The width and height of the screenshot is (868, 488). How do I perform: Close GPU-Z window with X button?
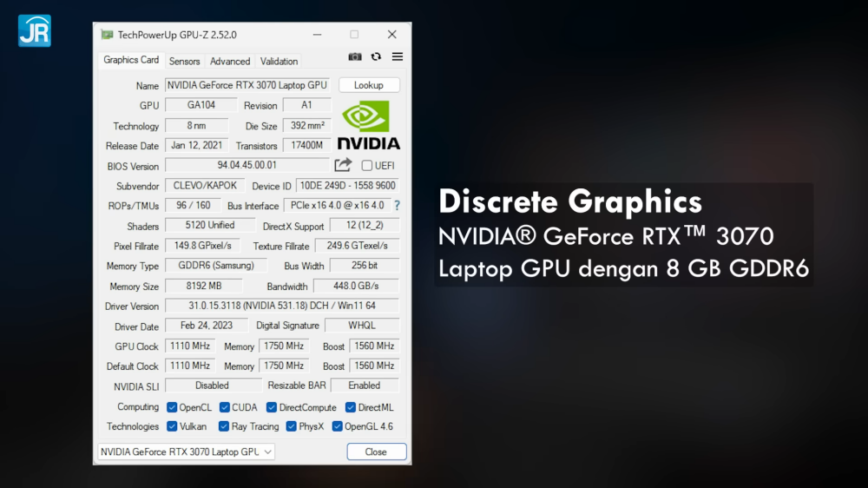click(x=392, y=35)
